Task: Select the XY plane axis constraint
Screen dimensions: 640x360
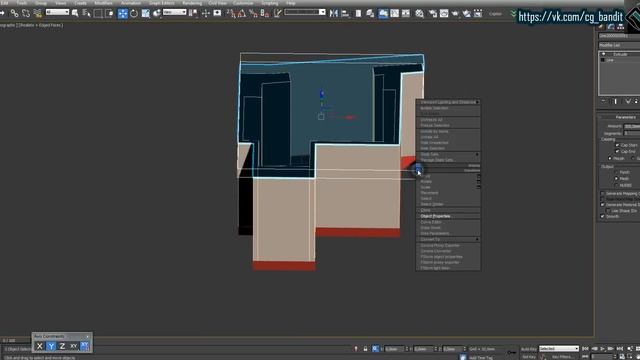Action: coord(73,346)
